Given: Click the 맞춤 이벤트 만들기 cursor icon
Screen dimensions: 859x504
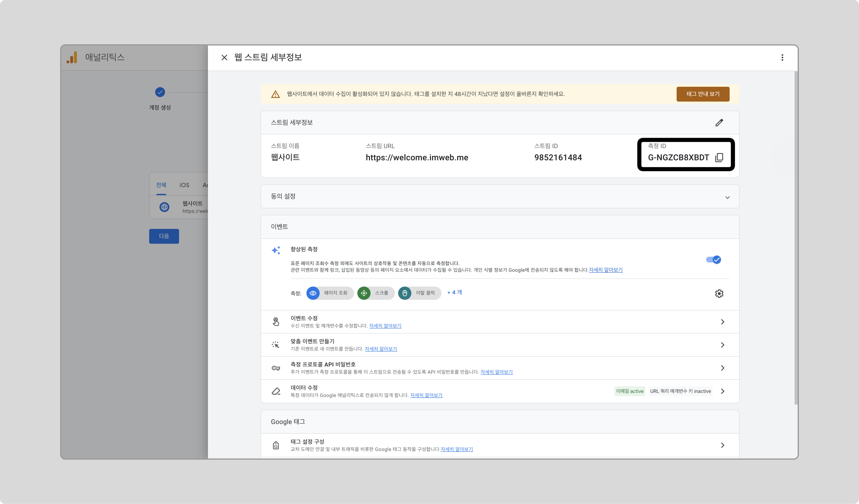Looking at the screenshot, I should (275, 345).
